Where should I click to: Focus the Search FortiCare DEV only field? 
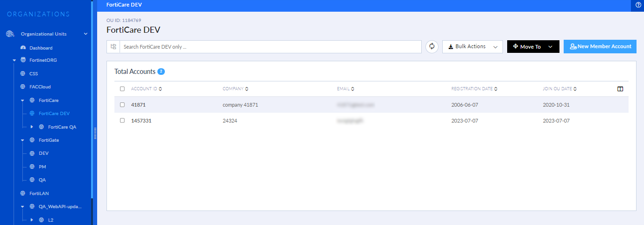271,47
